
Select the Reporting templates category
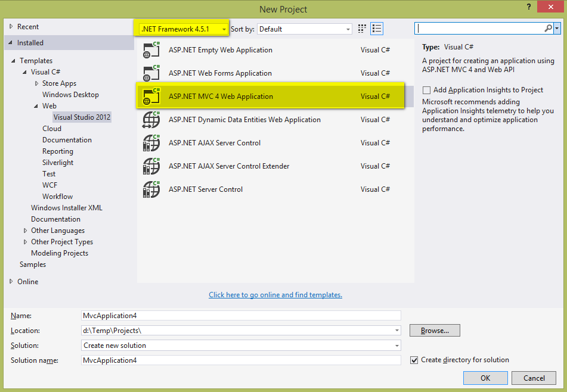click(x=58, y=151)
